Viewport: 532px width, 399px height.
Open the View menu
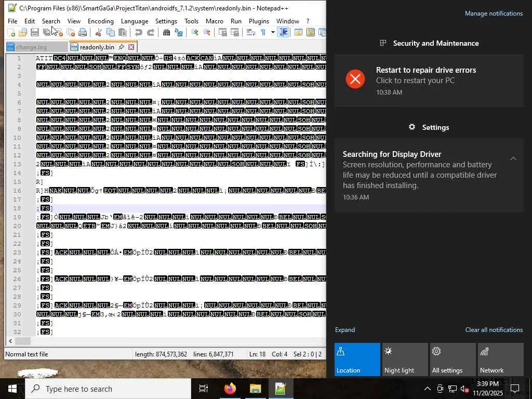pos(74,21)
